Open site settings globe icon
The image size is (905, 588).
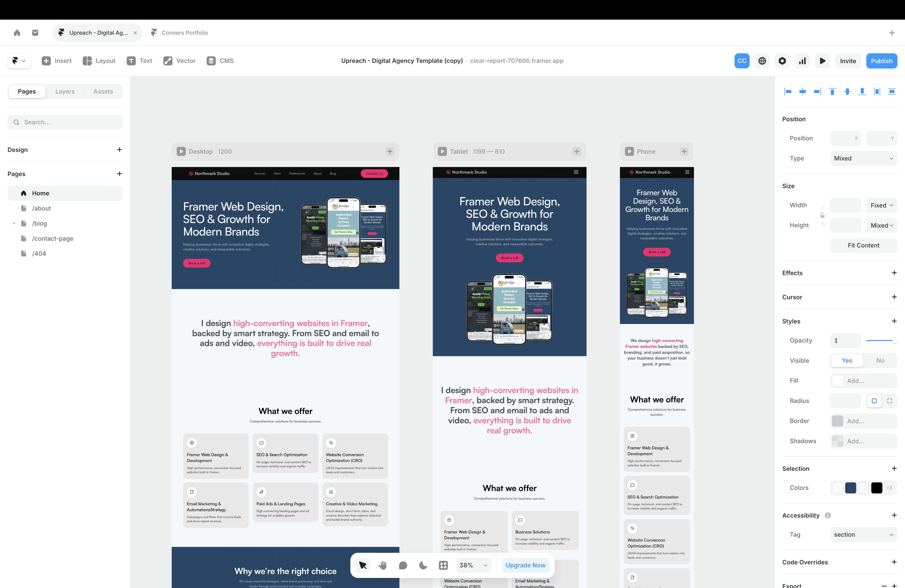[x=762, y=61]
